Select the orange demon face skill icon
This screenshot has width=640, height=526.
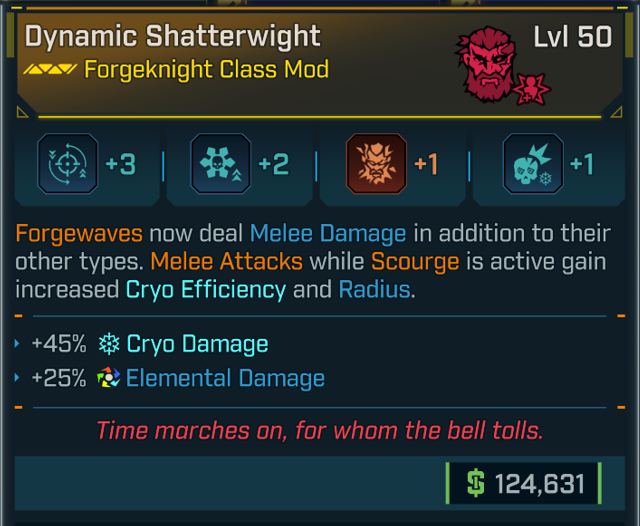point(375,164)
